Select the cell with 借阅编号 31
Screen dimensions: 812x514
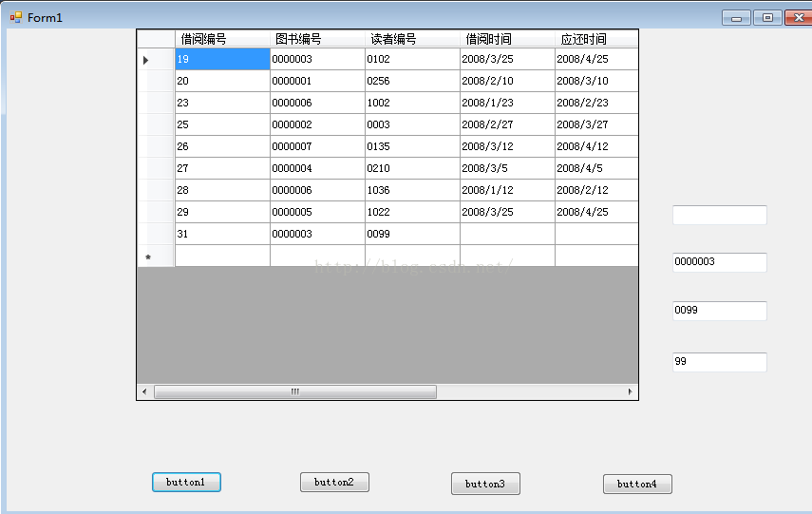[222, 234]
